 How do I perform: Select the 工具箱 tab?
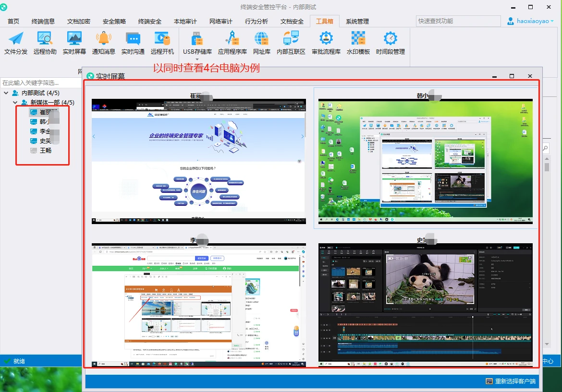coord(324,22)
